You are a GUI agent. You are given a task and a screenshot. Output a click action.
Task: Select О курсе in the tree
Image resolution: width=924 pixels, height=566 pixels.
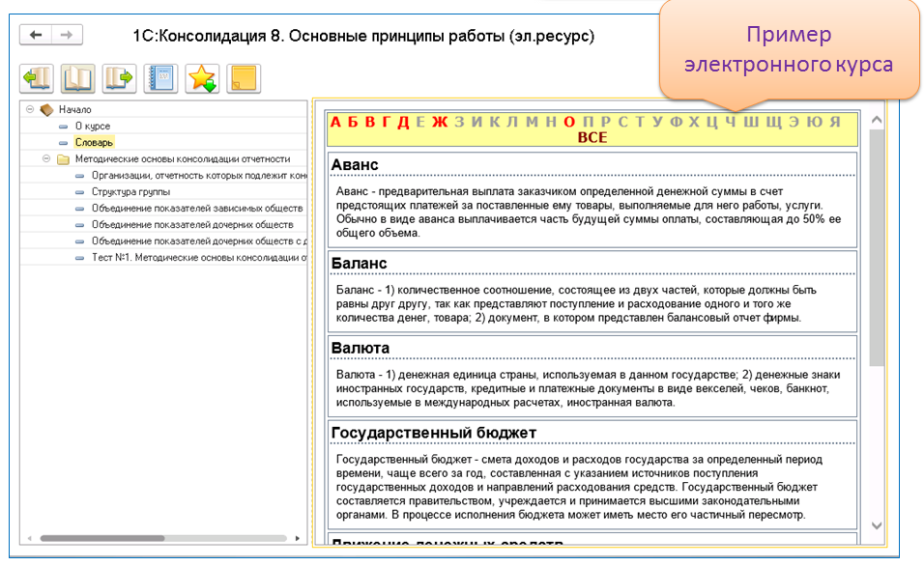click(x=93, y=126)
